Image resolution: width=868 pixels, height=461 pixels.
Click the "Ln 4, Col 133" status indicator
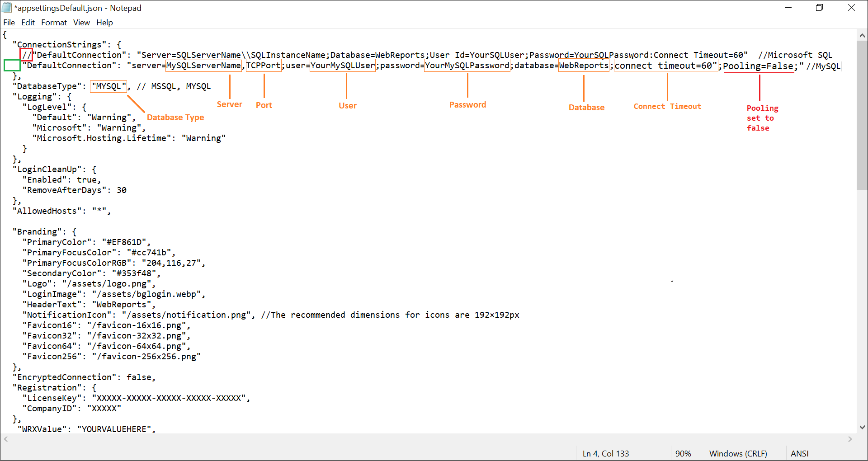[606, 453]
